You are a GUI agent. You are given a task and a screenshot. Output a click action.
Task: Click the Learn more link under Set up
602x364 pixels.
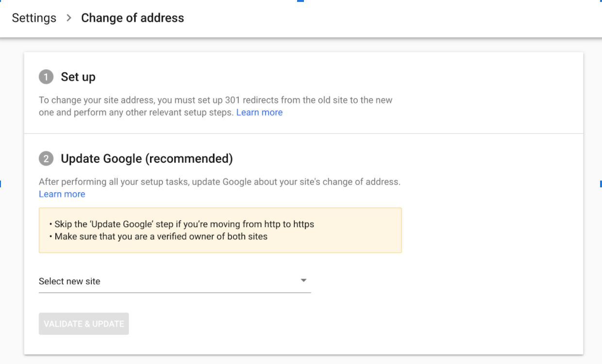pos(259,112)
